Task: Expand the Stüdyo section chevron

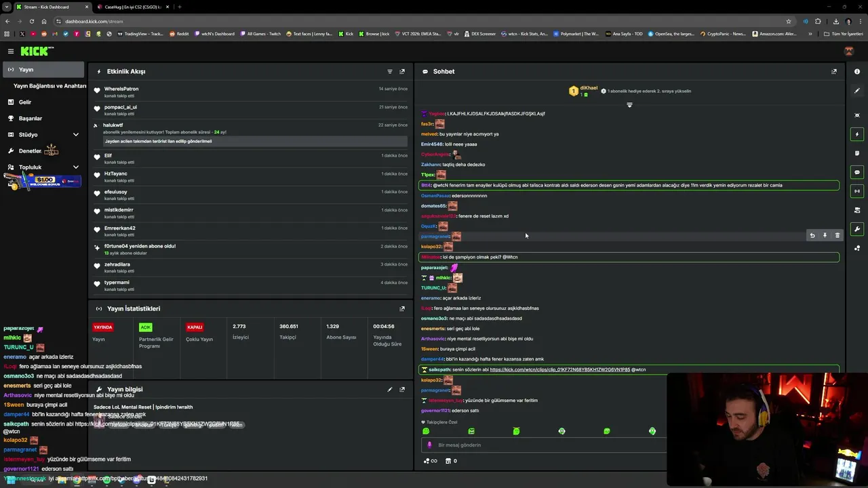Action: pos(75,134)
